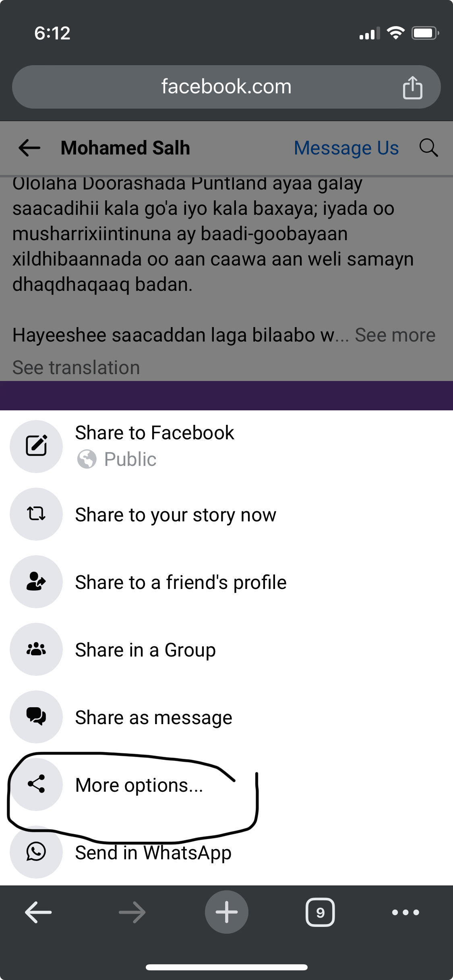The image size is (453, 980).
Task: Open the search magnifier icon
Action: (428, 148)
